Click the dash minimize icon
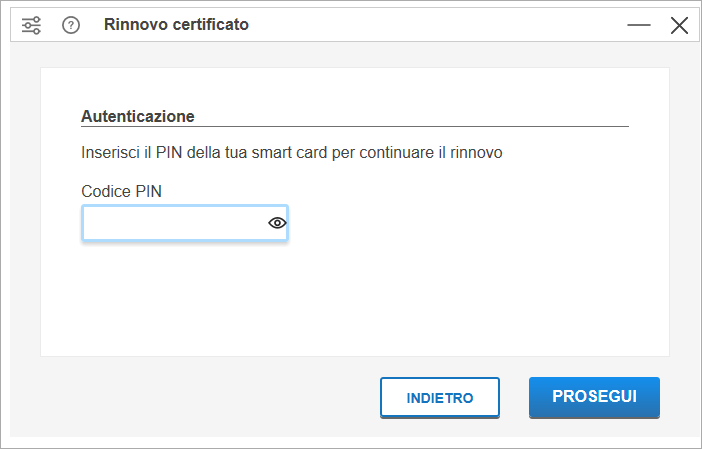The width and height of the screenshot is (702, 449). click(x=638, y=25)
